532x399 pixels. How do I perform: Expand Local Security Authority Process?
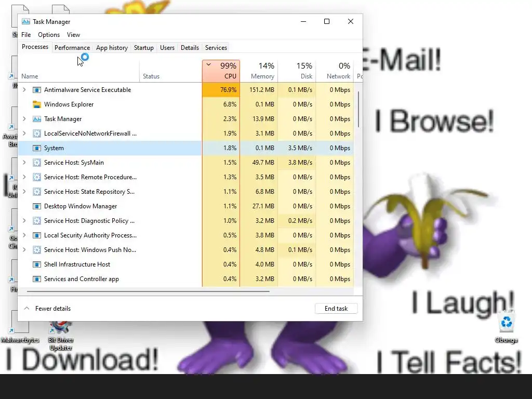click(x=24, y=235)
